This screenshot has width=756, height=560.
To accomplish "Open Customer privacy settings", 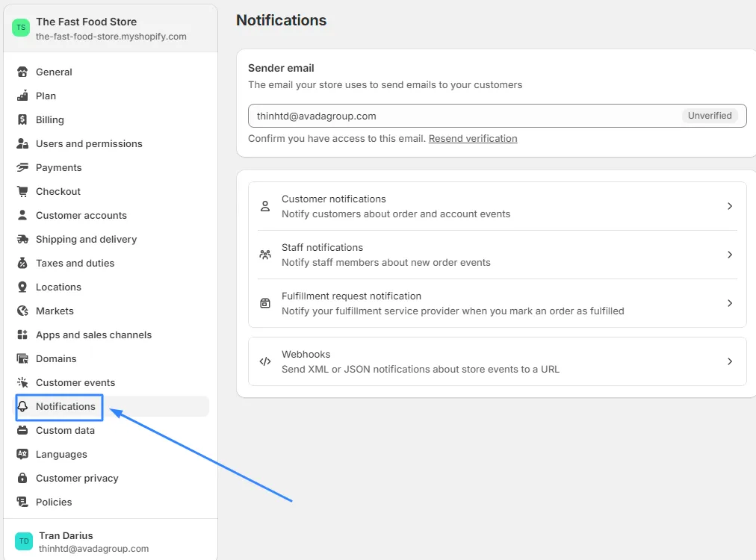I will click(77, 478).
